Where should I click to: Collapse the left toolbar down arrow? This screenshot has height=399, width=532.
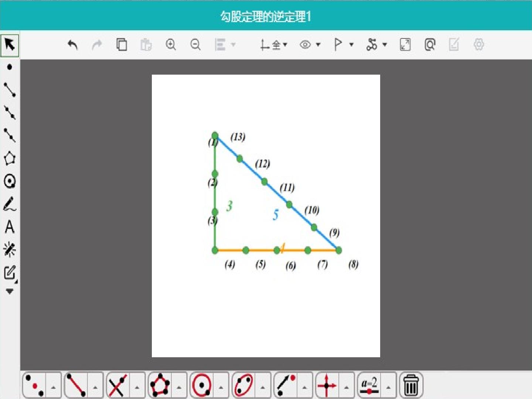tap(10, 291)
